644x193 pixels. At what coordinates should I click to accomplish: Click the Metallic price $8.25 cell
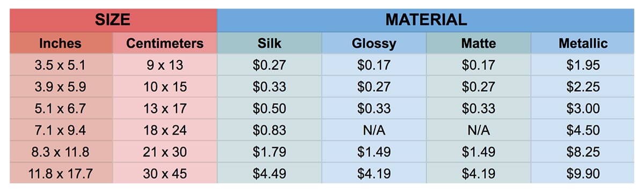tap(583, 152)
